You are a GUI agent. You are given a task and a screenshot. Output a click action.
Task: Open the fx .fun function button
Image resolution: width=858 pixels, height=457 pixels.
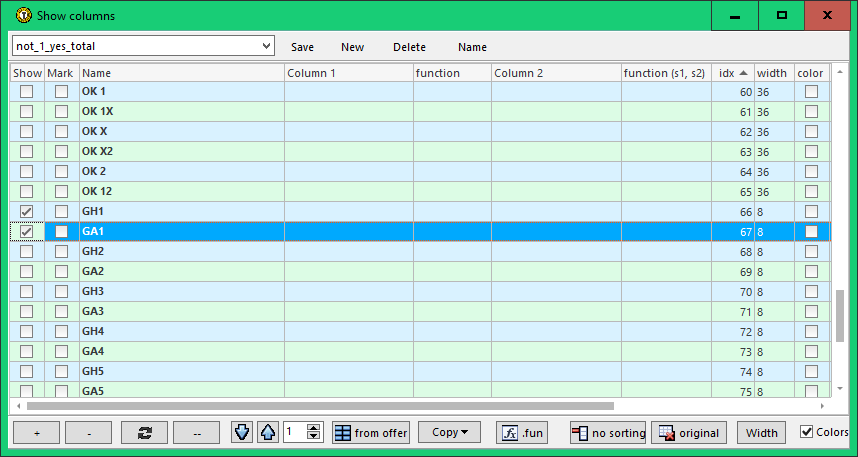coord(523,433)
